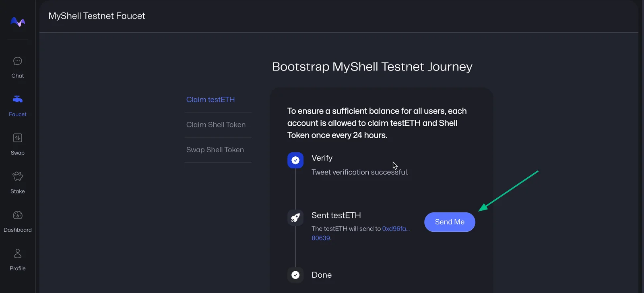This screenshot has width=644, height=293.
Task: Click the Sent testETH step title
Action: (x=336, y=215)
